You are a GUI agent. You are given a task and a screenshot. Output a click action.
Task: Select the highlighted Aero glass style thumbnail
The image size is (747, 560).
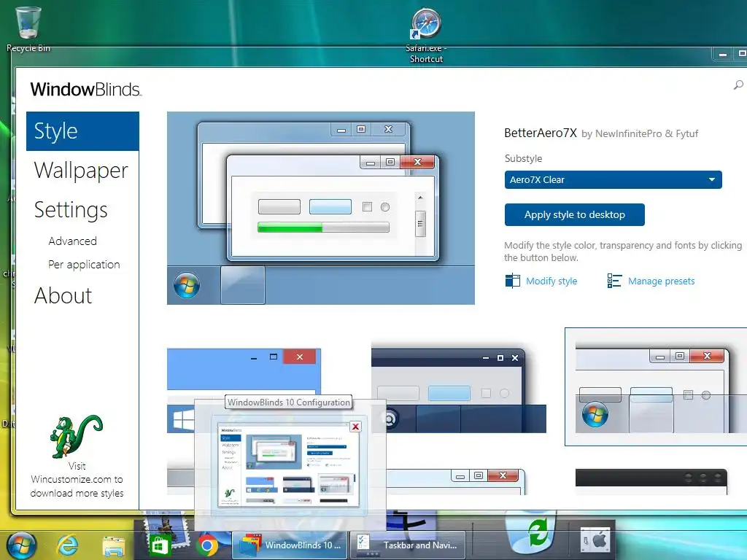pyautogui.click(x=657, y=386)
